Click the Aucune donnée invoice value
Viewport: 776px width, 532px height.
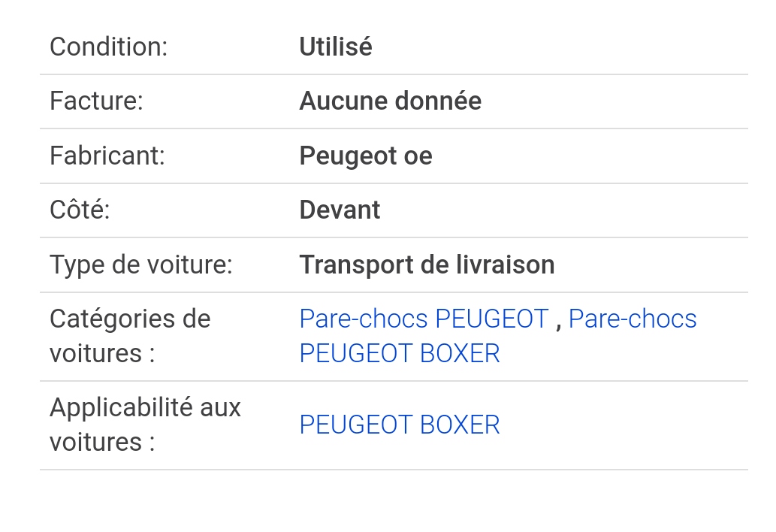tap(391, 101)
